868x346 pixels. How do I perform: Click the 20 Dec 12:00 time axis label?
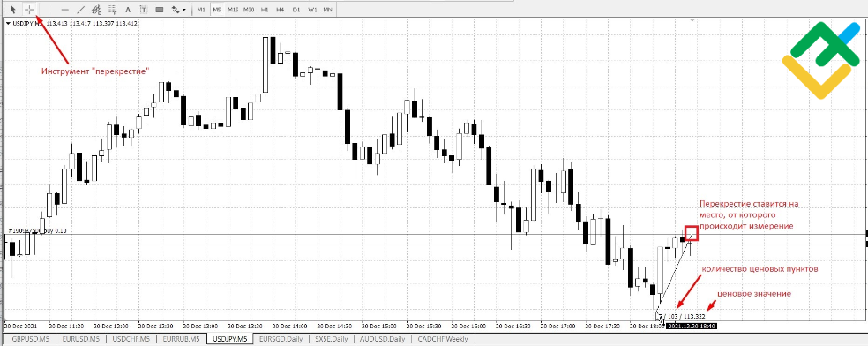111,327
